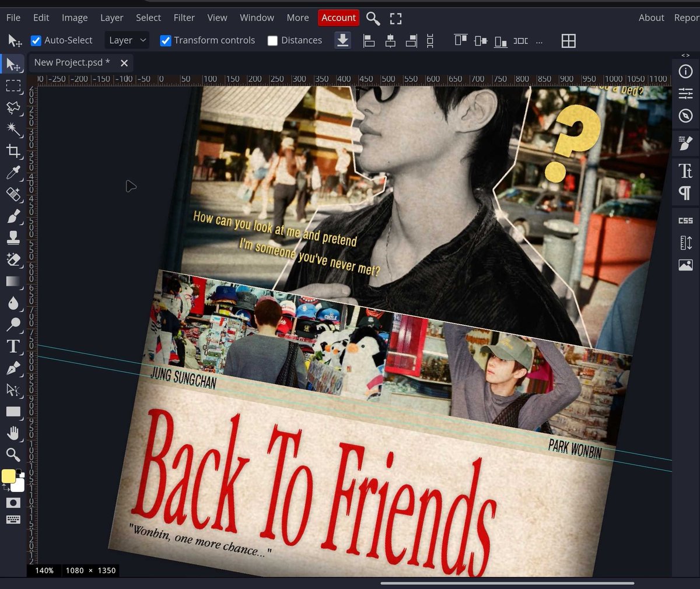Open the Adjustments sliders panel icon
Viewport: 700px width, 589px height.
point(685,93)
